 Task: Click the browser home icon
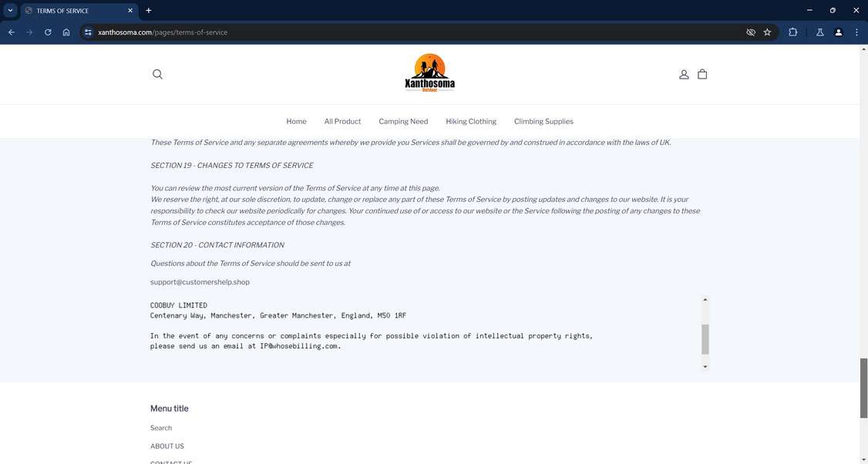(x=66, y=32)
